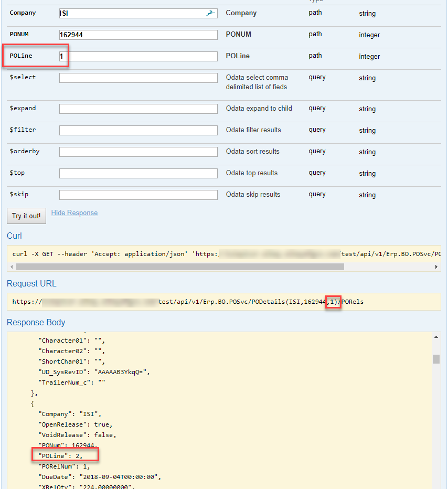Image resolution: width=448 pixels, height=489 pixels.
Task: Click the Request URL heading
Action: 31,283
